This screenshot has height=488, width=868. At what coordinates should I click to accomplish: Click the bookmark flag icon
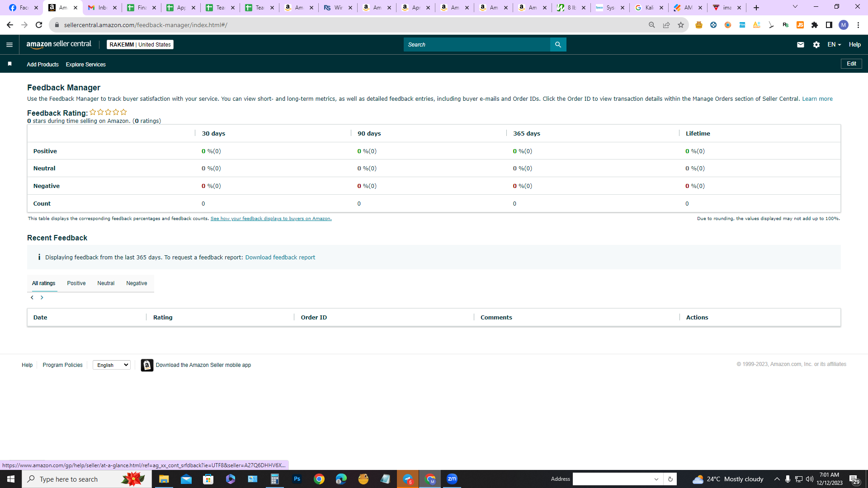click(x=9, y=64)
